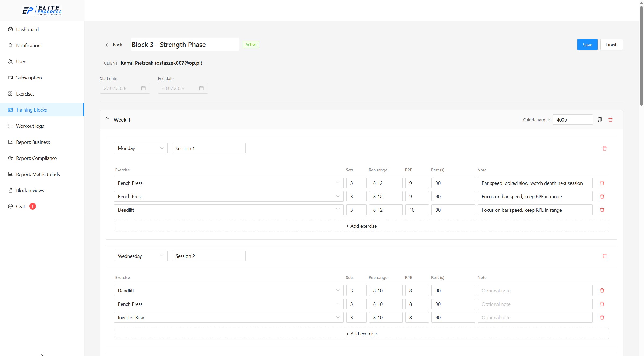This screenshot has height=356, width=644.
Task: Open first Bench Press exercise dropdown
Action: [x=229, y=183]
